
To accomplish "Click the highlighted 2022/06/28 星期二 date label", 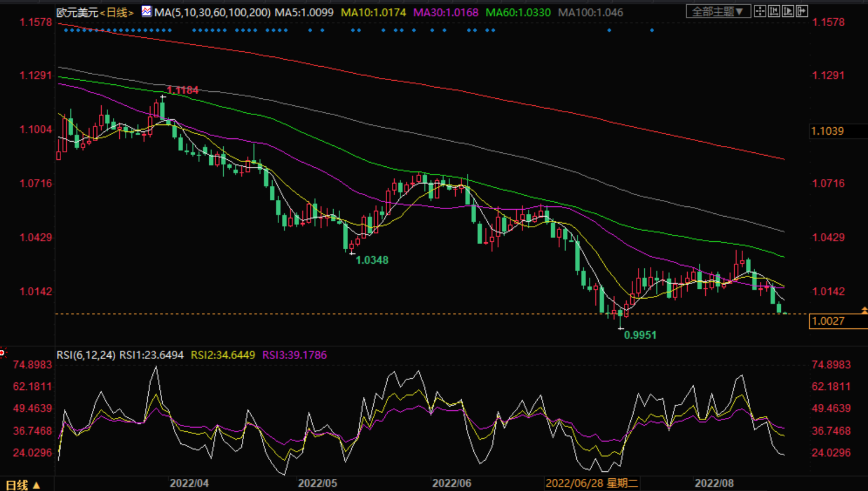I will click(x=591, y=483).
